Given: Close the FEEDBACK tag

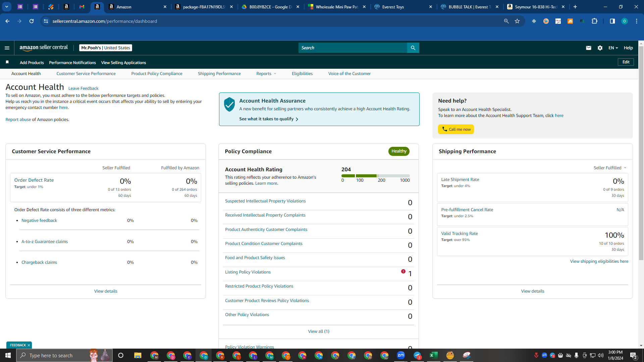Looking at the screenshot, I should (29, 345).
